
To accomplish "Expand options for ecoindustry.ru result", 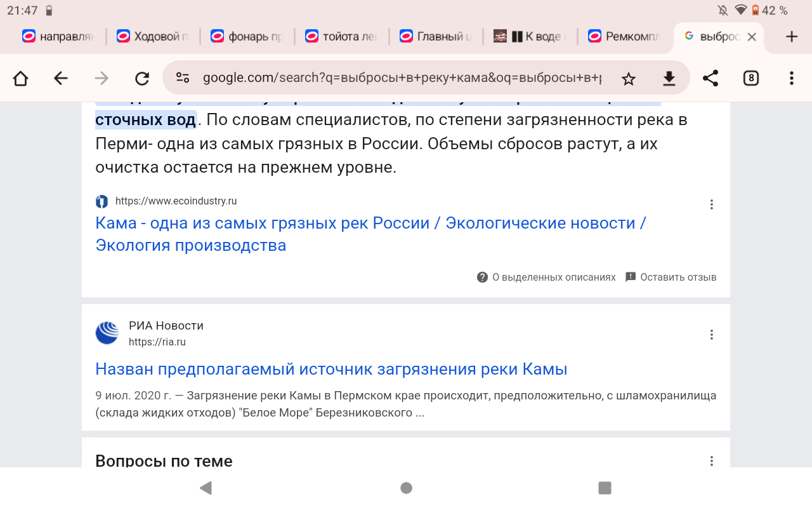I will click(x=712, y=204).
